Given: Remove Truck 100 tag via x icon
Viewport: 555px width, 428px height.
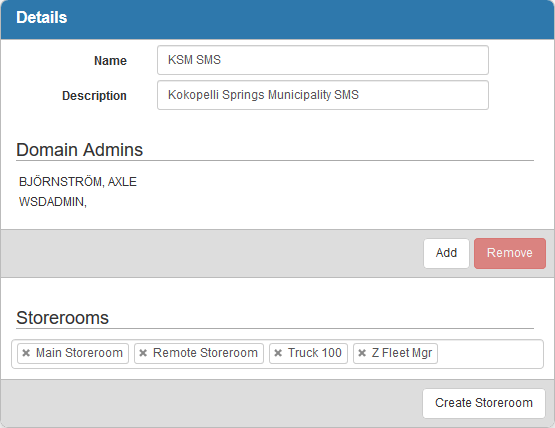Looking at the screenshot, I should [278, 353].
